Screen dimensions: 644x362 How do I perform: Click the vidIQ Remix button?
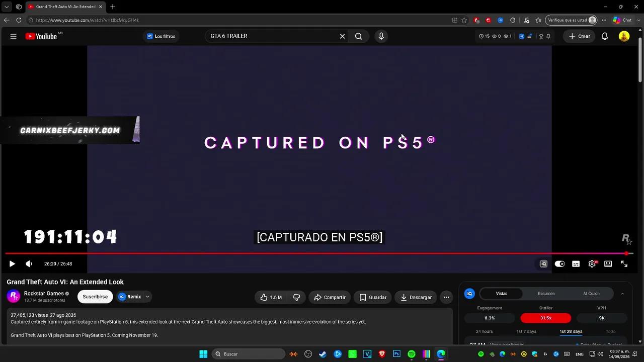[130, 297]
